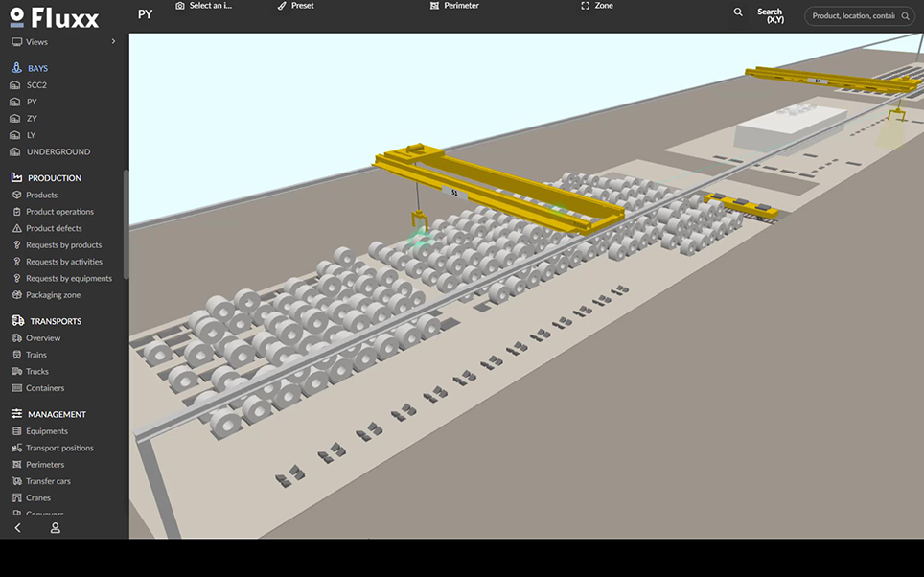The height and width of the screenshot is (577, 924).
Task: Click the product location search field
Action: (852, 16)
